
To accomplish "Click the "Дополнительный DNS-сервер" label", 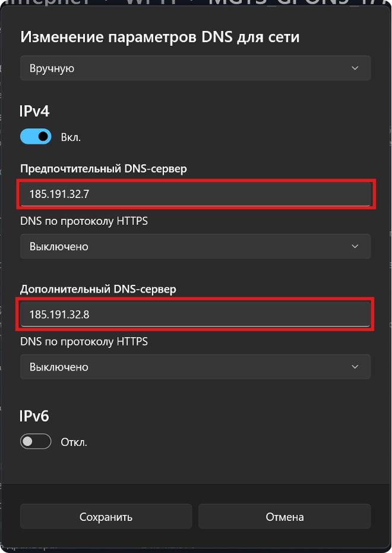I will coord(98,289).
